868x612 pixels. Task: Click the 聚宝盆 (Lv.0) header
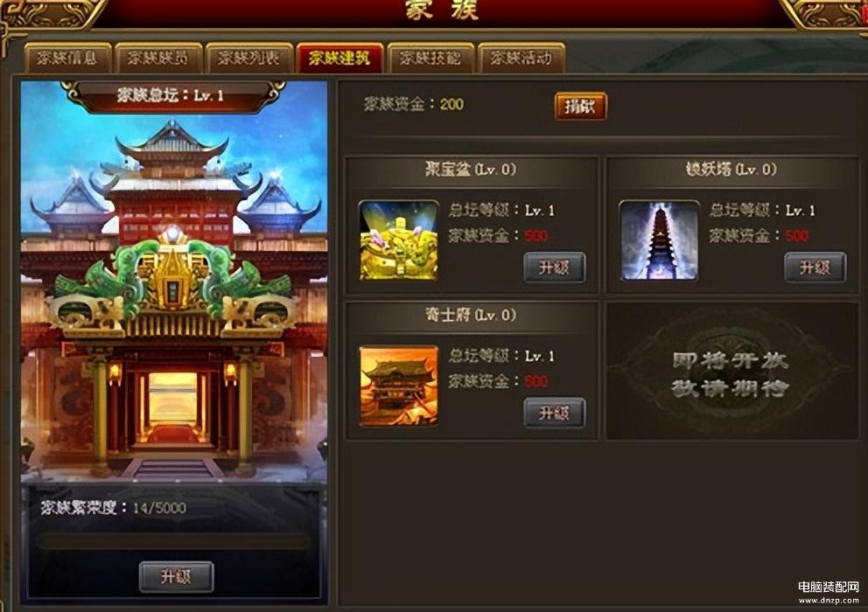[x=471, y=169]
